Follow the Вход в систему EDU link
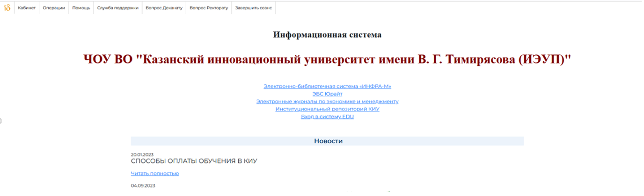This screenshot has width=644, height=196. coord(327,116)
